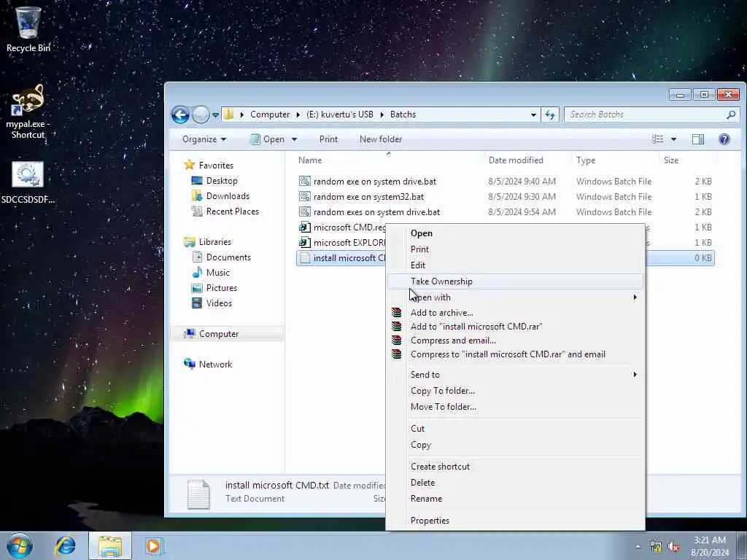Open Explorer help icon
The image size is (747, 560).
[x=724, y=139]
